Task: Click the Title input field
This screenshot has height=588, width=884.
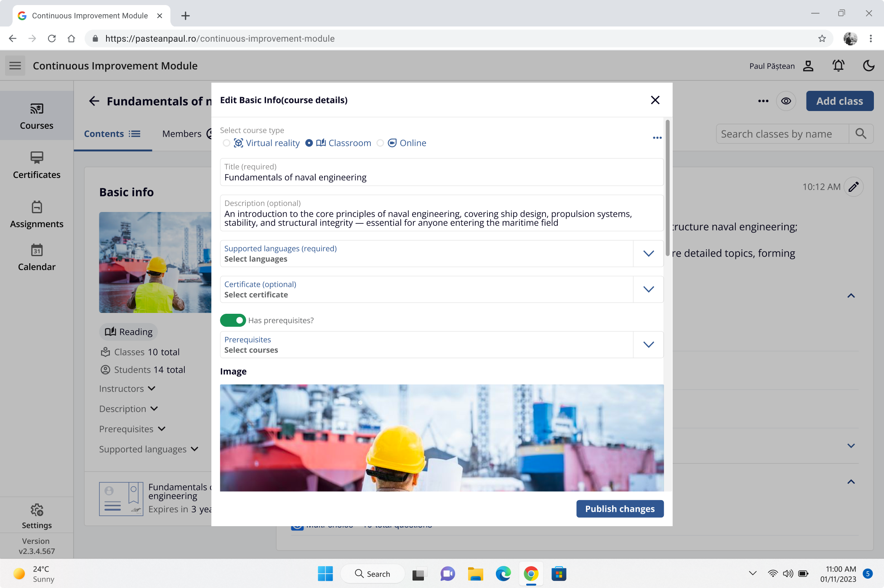Action: click(x=441, y=177)
